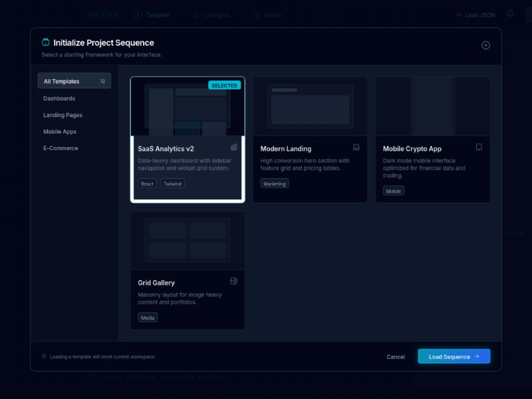The height and width of the screenshot is (399, 532).
Task: Click the Tailwind tag on SaaS Analytics
Action: [x=172, y=184]
